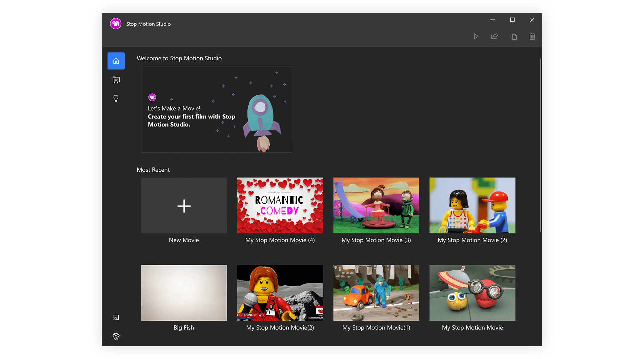
Task: Open the Breaking News reporter thumbnail
Action: point(280,293)
